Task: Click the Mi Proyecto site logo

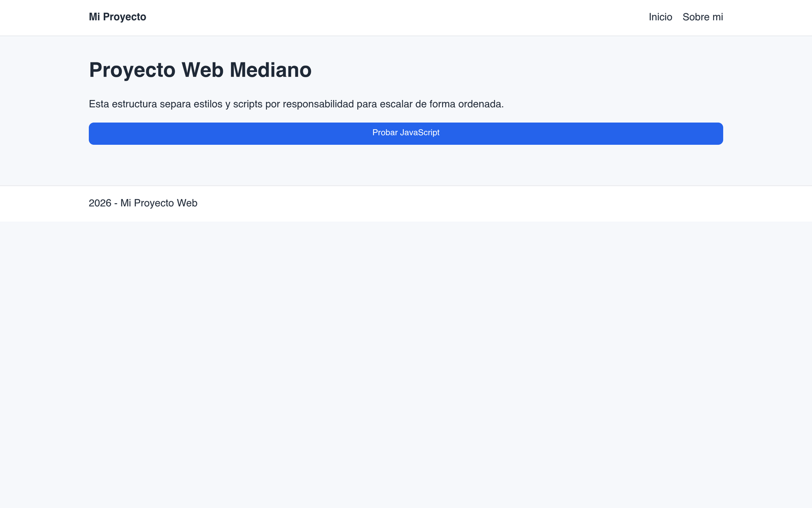Action: click(x=117, y=17)
